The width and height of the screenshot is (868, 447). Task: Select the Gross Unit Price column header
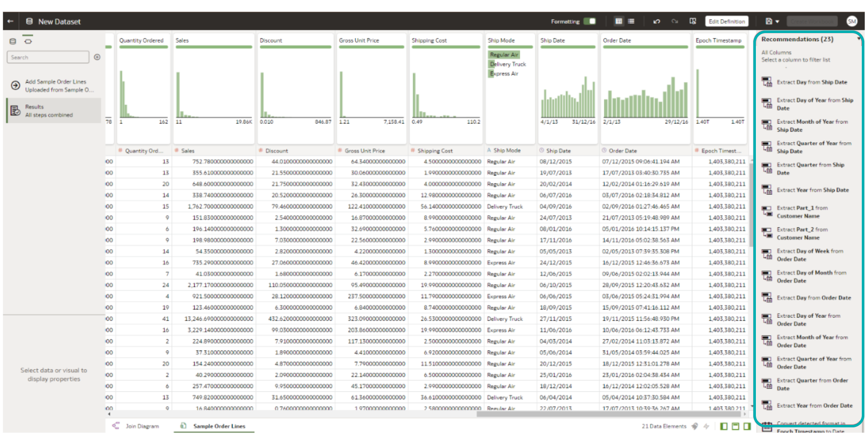(371, 150)
